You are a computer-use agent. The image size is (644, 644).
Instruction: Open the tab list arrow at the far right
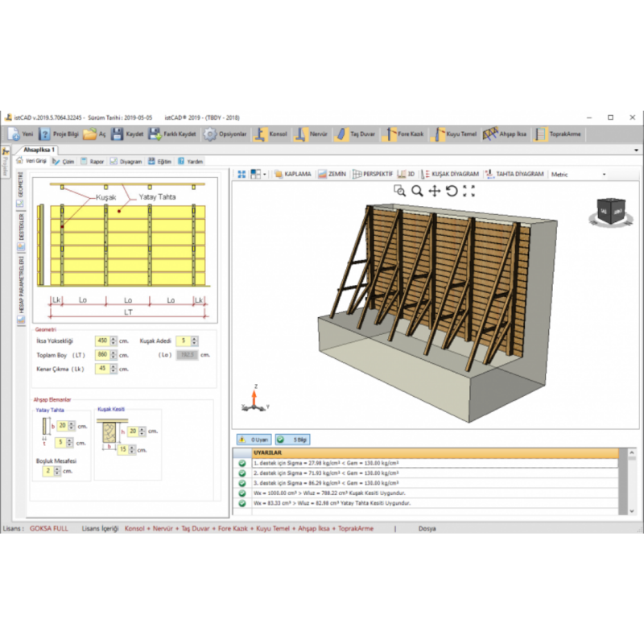636,151
